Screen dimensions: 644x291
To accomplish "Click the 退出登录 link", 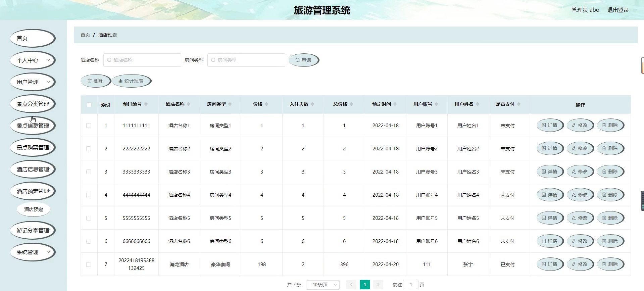I will (618, 10).
